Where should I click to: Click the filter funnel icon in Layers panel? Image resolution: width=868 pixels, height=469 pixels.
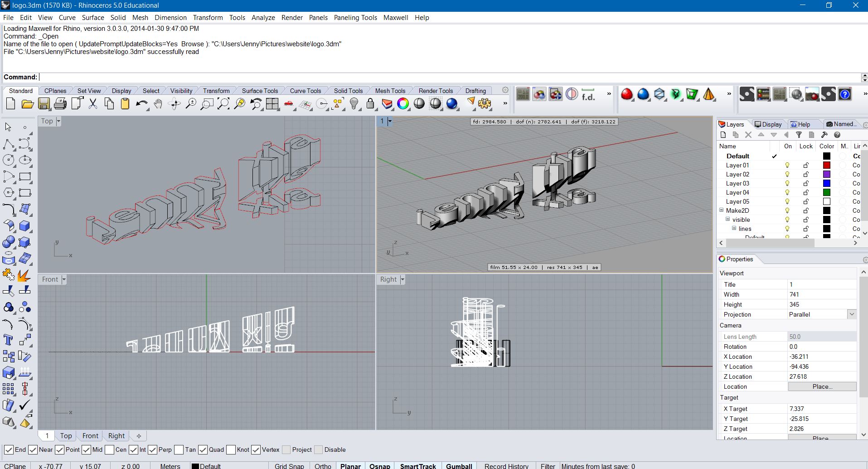point(799,135)
